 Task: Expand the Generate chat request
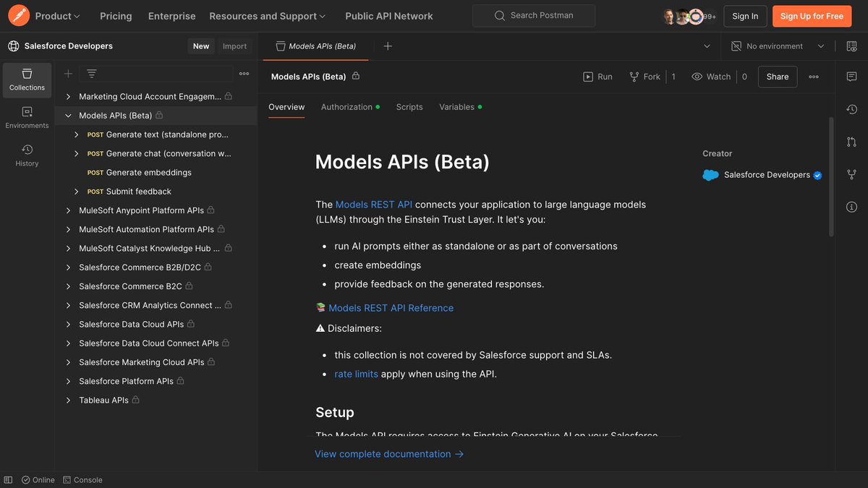click(77, 153)
